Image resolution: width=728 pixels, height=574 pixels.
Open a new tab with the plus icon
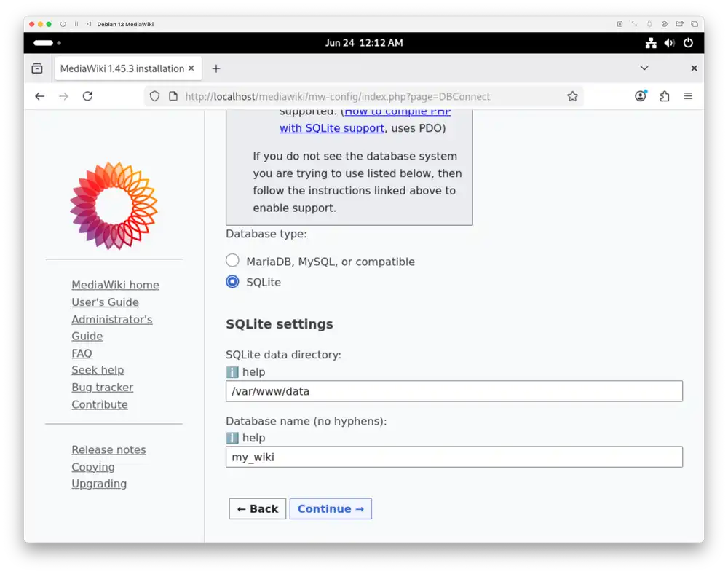(x=216, y=68)
